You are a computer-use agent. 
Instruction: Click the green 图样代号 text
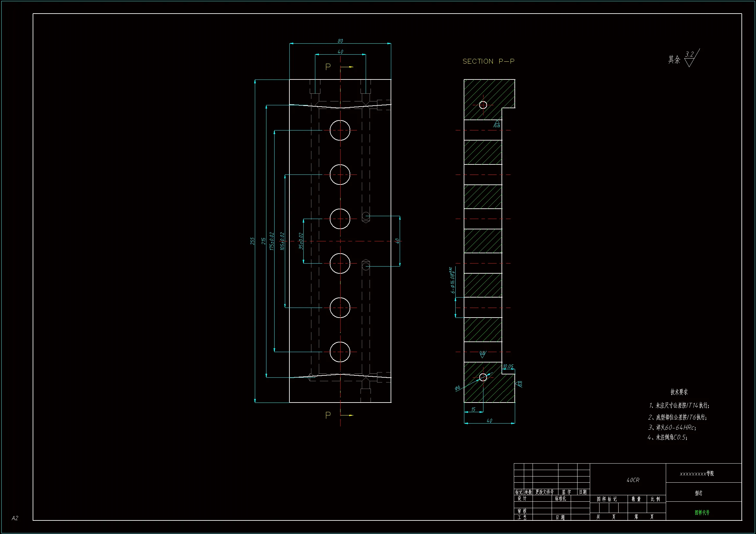702,513
